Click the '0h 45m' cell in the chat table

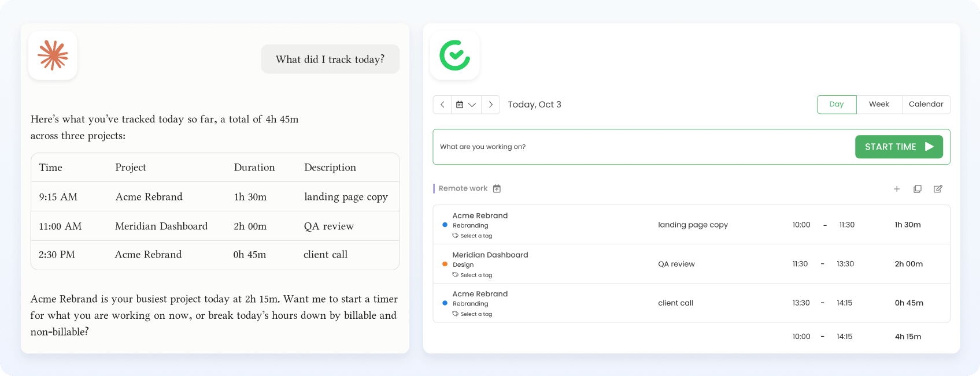[250, 255]
